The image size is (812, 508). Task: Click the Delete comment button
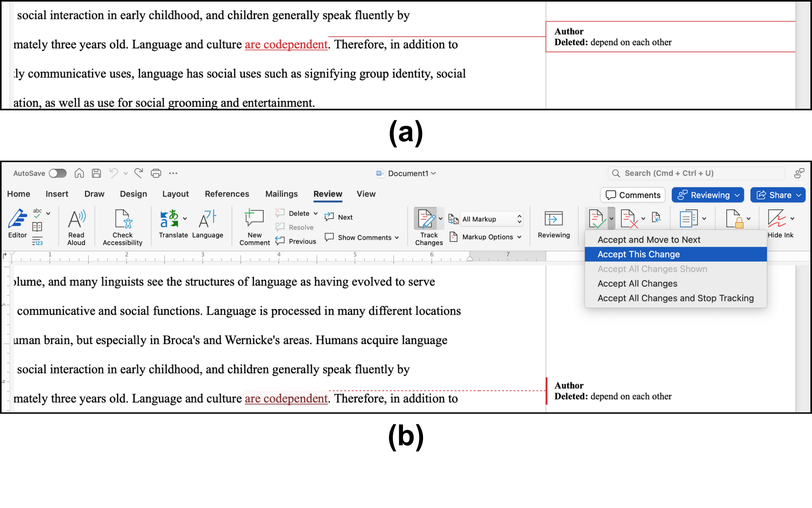[293, 213]
